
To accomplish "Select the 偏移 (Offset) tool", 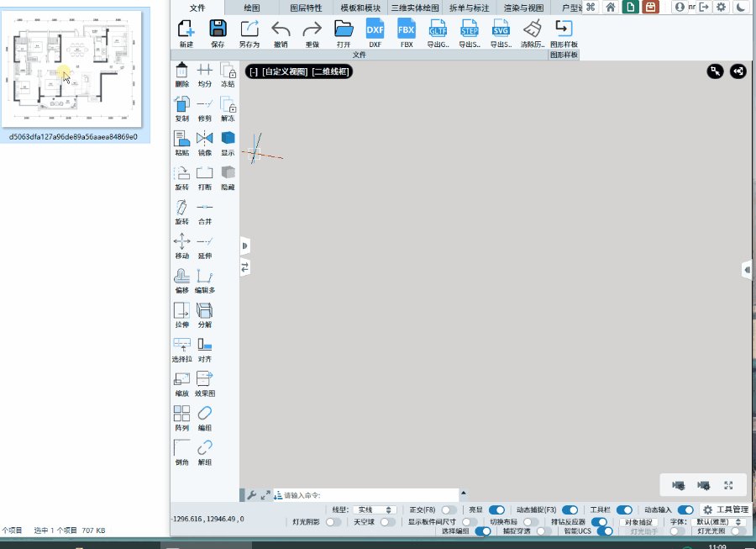I will [181, 277].
